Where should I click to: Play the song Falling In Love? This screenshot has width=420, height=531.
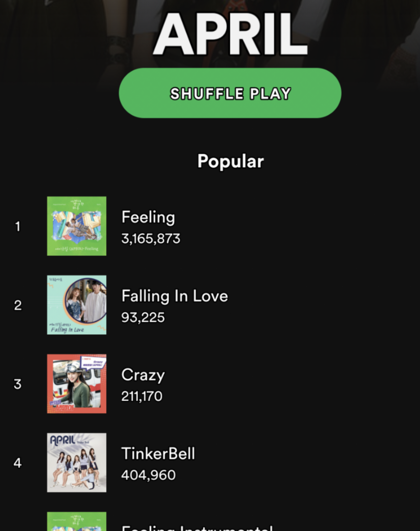pos(175,296)
